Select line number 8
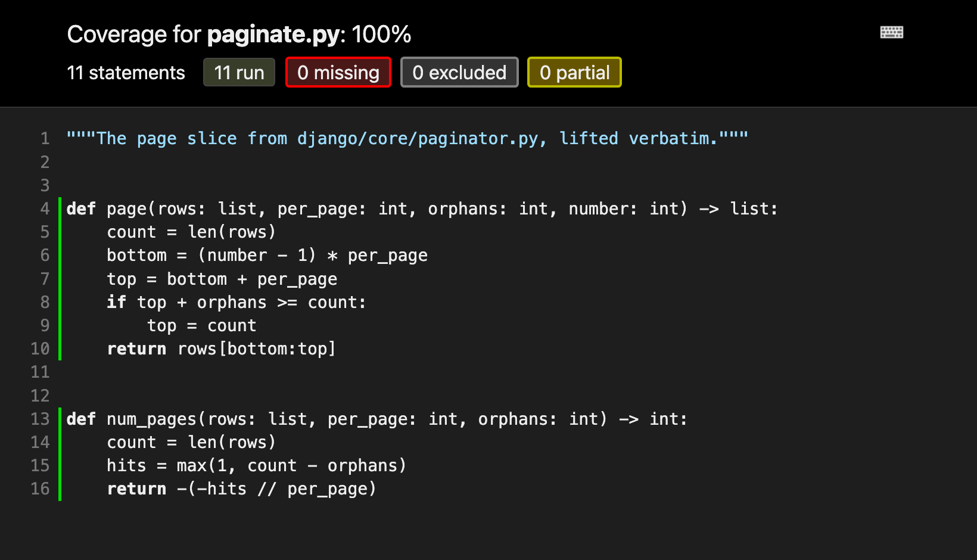 click(45, 302)
